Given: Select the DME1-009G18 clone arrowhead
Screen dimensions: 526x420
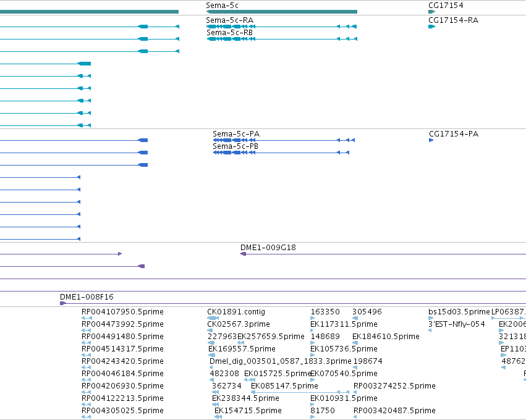Looking at the screenshot, I should [243, 254].
